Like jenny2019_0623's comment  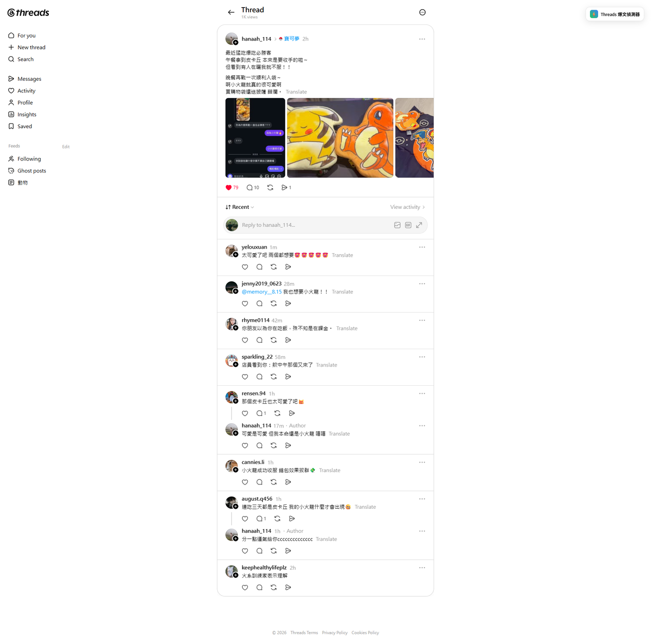tap(245, 303)
